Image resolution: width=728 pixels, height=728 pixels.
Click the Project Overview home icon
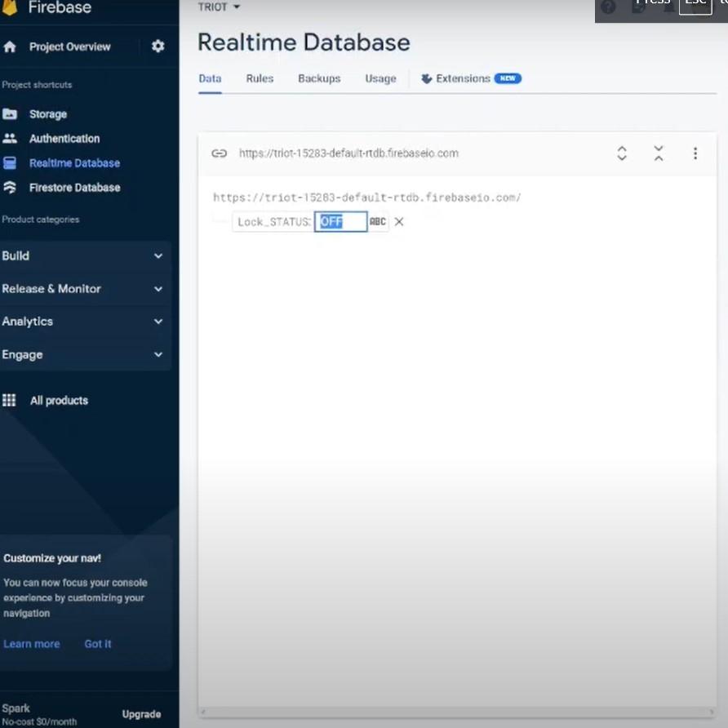[10, 47]
